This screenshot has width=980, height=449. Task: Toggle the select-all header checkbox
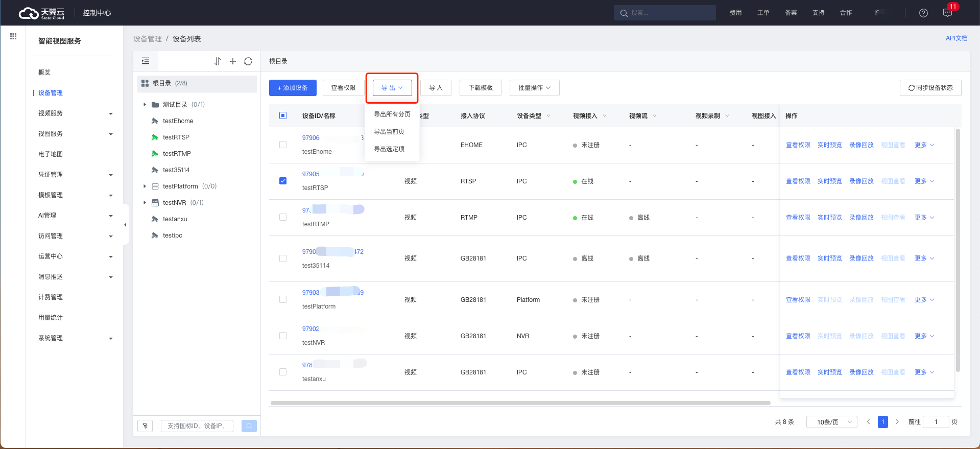[283, 115]
